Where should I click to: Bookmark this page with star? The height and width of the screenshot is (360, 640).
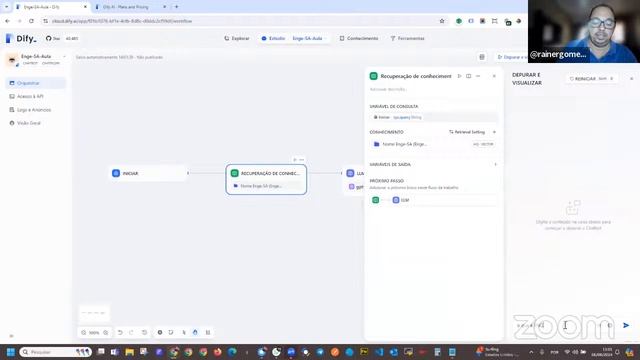click(x=442, y=21)
